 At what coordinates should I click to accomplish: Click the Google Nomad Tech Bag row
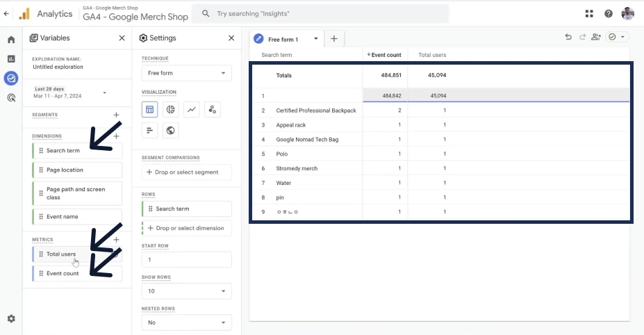click(x=440, y=139)
